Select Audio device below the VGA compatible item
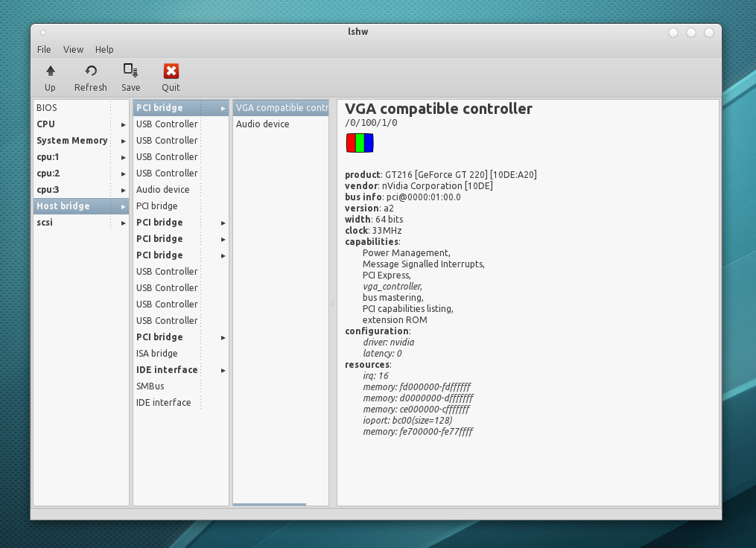This screenshot has height=548, width=756. coord(281,124)
